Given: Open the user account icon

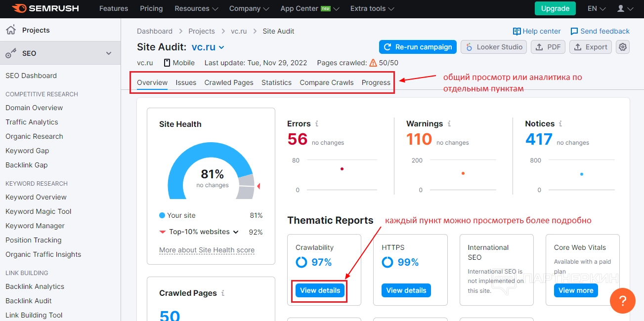Looking at the screenshot, I should pos(621,8).
